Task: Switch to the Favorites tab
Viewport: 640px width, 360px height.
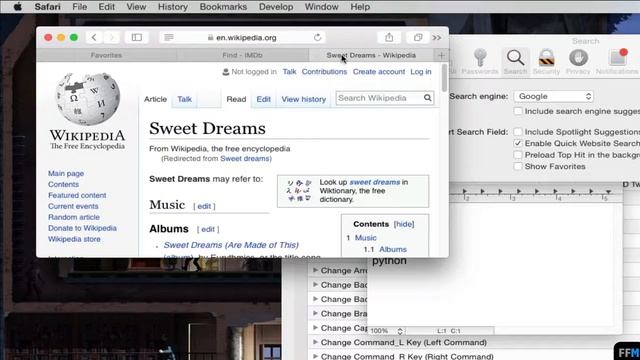Action: pos(106,55)
